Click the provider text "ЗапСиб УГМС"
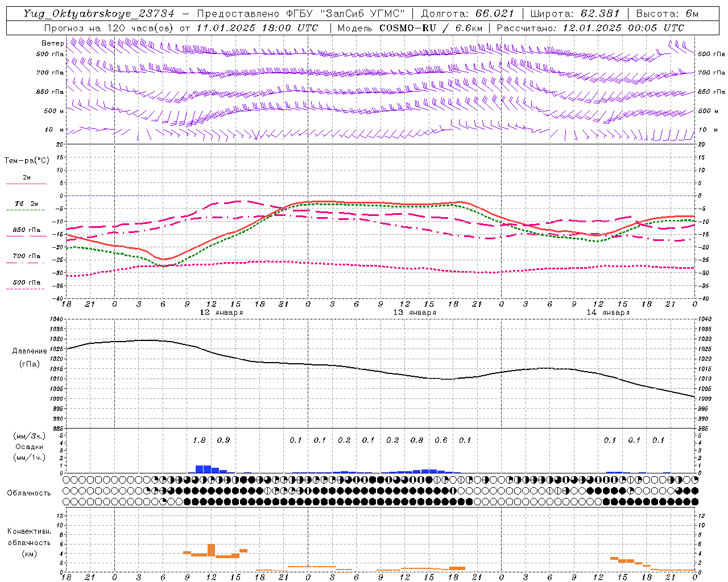The width and height of the screenshot is (728, 582). [363, 14]
